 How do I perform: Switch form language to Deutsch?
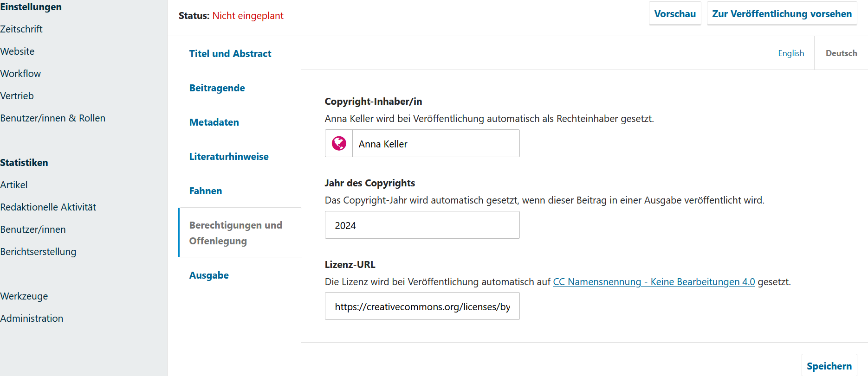pyautogui.click(x=841, y=53)
